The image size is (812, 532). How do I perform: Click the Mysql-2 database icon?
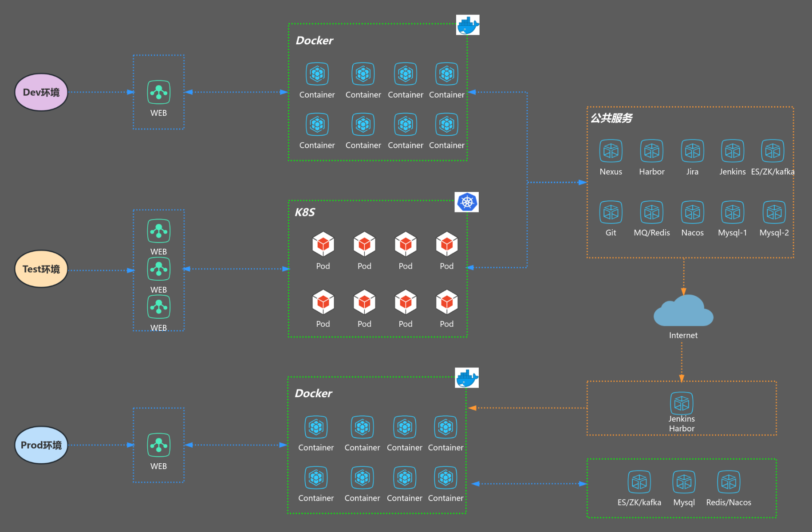(x=774, y=212)
